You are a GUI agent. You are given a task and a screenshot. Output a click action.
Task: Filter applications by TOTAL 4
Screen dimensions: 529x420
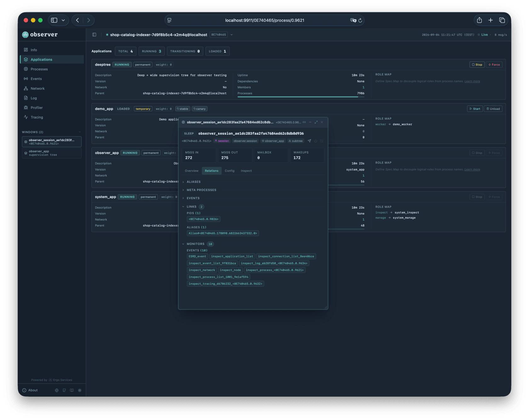pos(125,51)
